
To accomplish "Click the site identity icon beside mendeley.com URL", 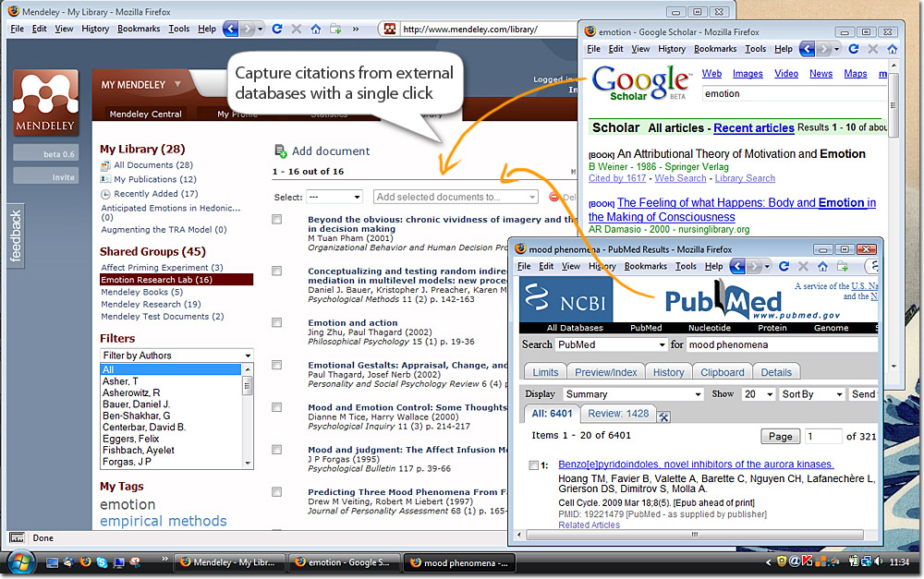I will tap(390, 29).
